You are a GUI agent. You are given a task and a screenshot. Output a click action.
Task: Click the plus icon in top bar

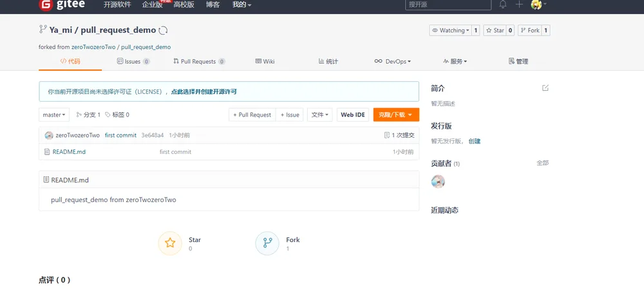tap(519, 5)
